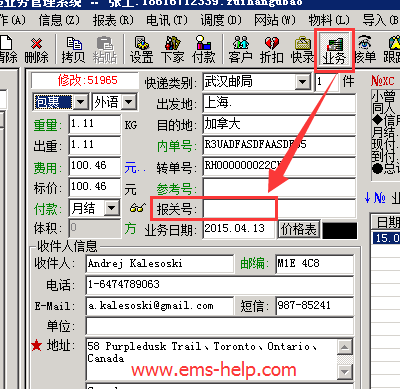400x389 pixels.
Task: Click the 折扣 discount broken-heart icon
Action: (272, 50)
